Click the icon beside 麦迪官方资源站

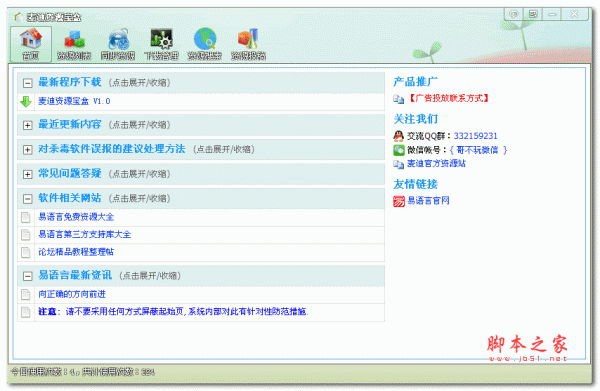[398, 164]
